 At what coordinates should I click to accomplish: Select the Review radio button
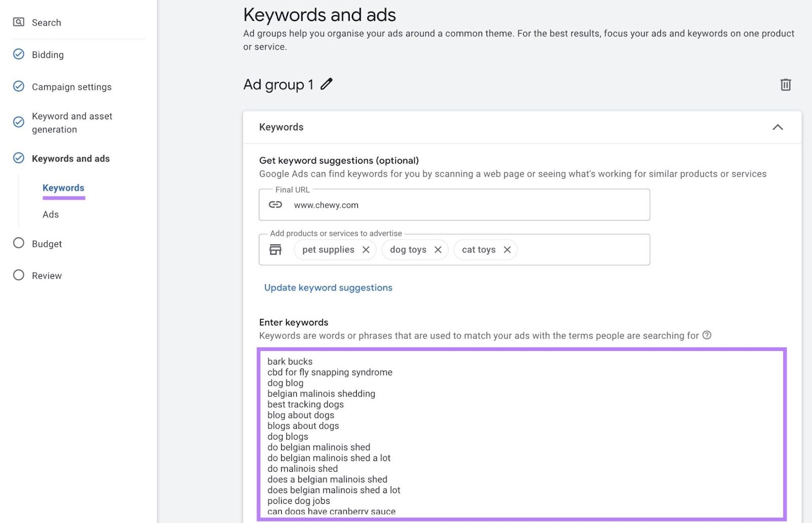[18, 275]
